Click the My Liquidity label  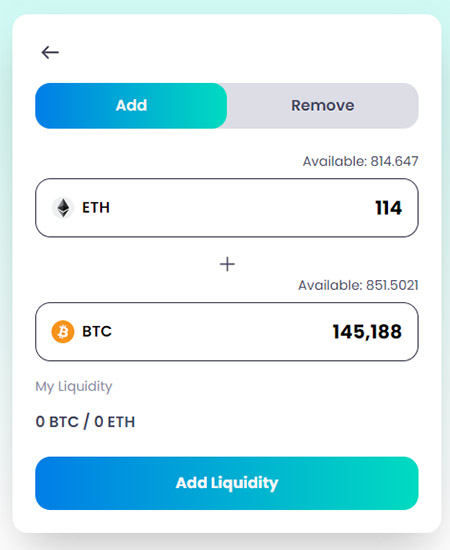pyautogui.click(x=74, y=387)
